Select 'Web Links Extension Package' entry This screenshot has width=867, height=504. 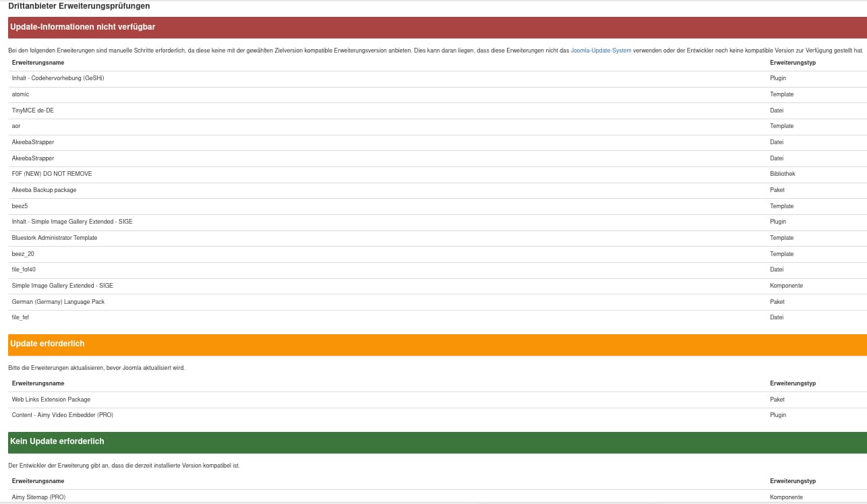coord(51,400)
